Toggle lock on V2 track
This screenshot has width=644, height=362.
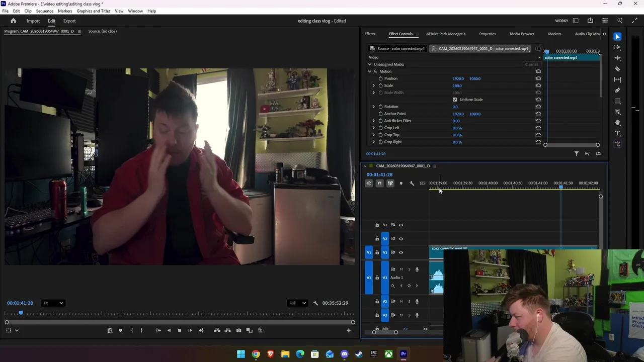377,239
